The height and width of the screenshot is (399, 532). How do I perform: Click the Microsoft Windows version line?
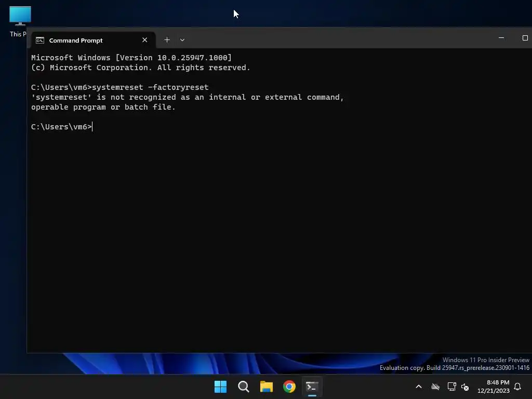pos(131,58)
